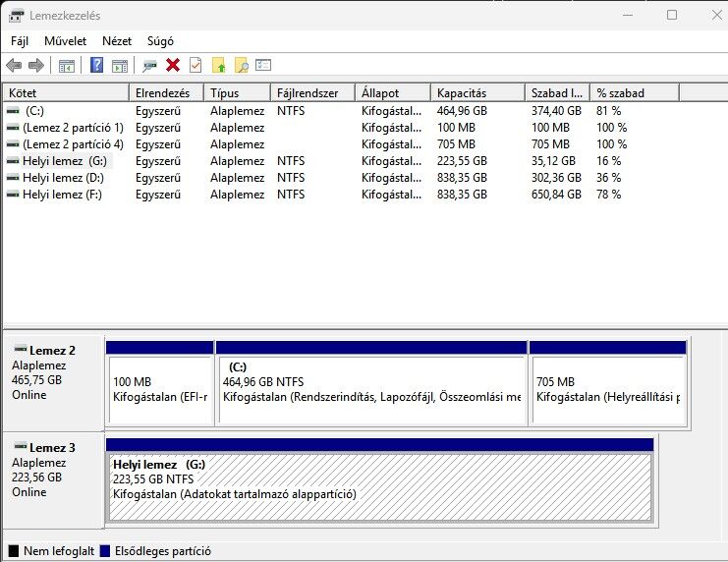
Task: Click the 78 % free percentage cell
Action: point(609,195)
